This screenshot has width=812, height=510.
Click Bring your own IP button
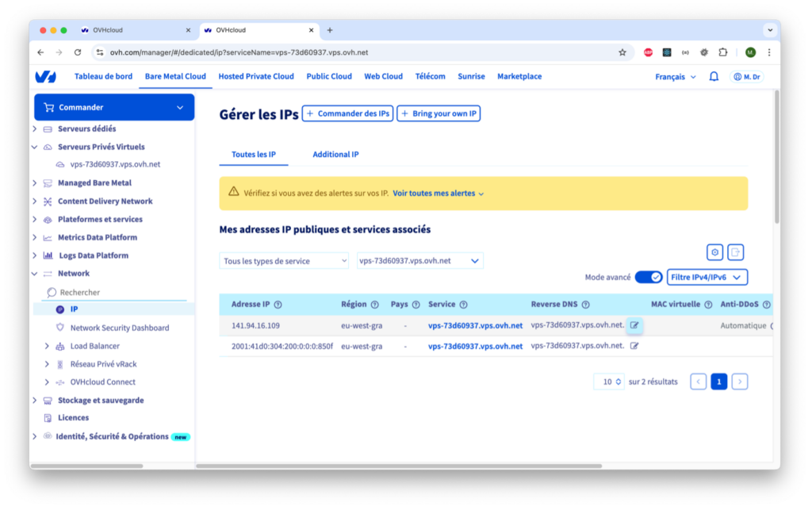pyautogui.click(x=439, y=113)
